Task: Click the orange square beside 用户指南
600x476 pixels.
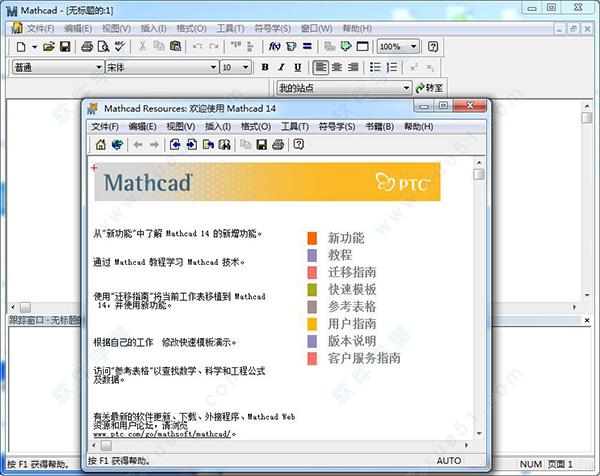Action: 312,324
